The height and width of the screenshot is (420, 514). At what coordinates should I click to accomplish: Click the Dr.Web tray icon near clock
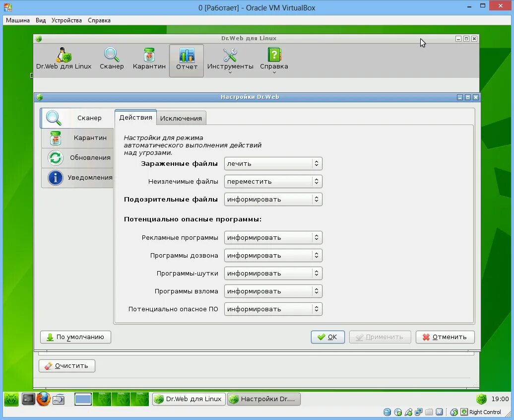(x=481, y=399)
